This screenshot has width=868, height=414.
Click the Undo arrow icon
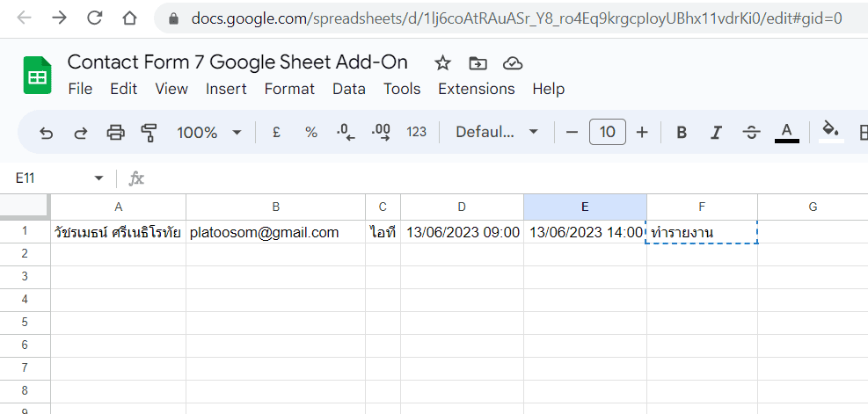pyautogui.click(x=47, y=133)
